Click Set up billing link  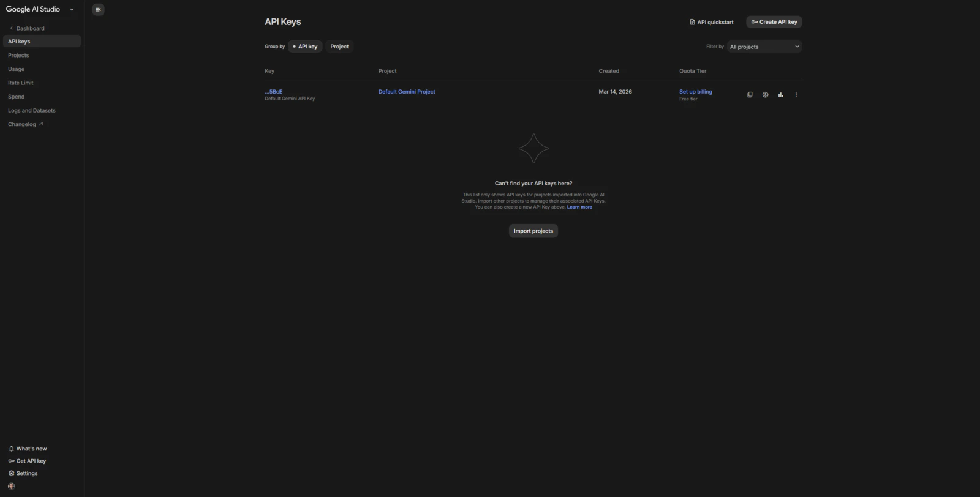pos(696,92)
